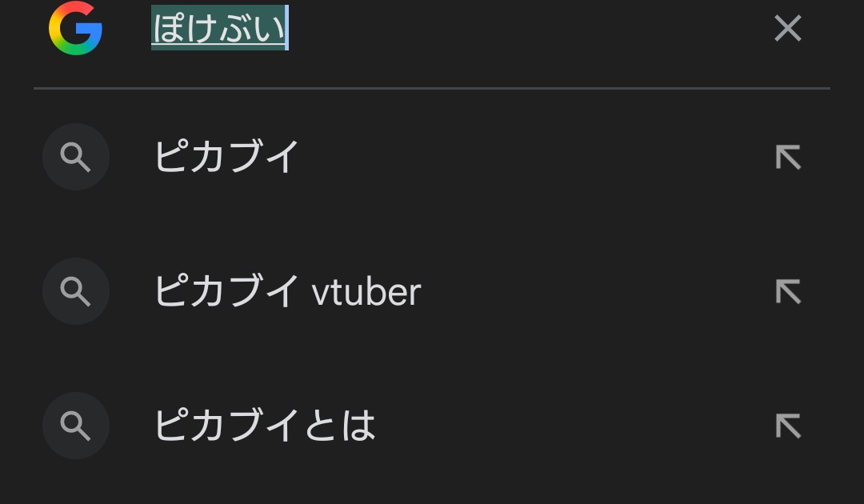864x504 pixels.
Task: Click blank space in the ピカブイ row
Action: [528, 158]
